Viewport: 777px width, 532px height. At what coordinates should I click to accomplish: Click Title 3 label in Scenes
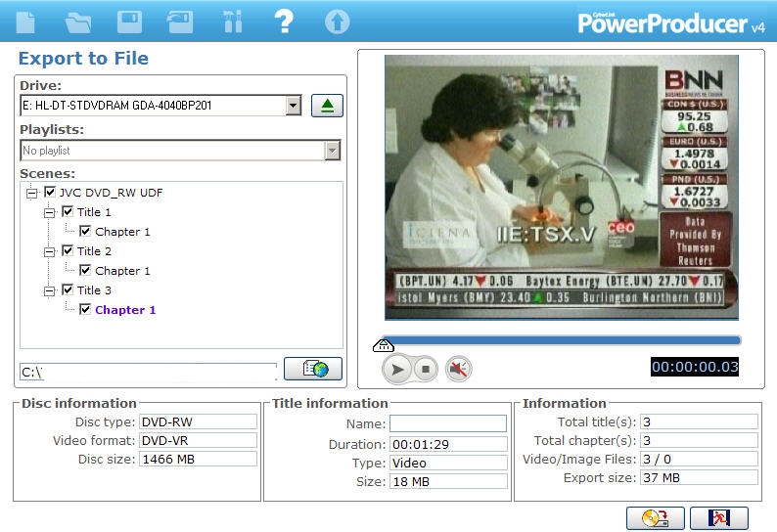click(94, 290)
